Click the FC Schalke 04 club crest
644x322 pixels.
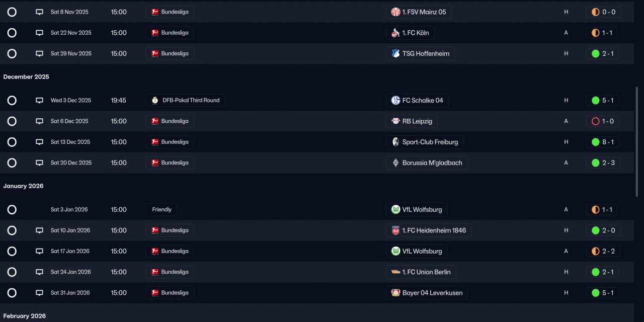point(396,101)
